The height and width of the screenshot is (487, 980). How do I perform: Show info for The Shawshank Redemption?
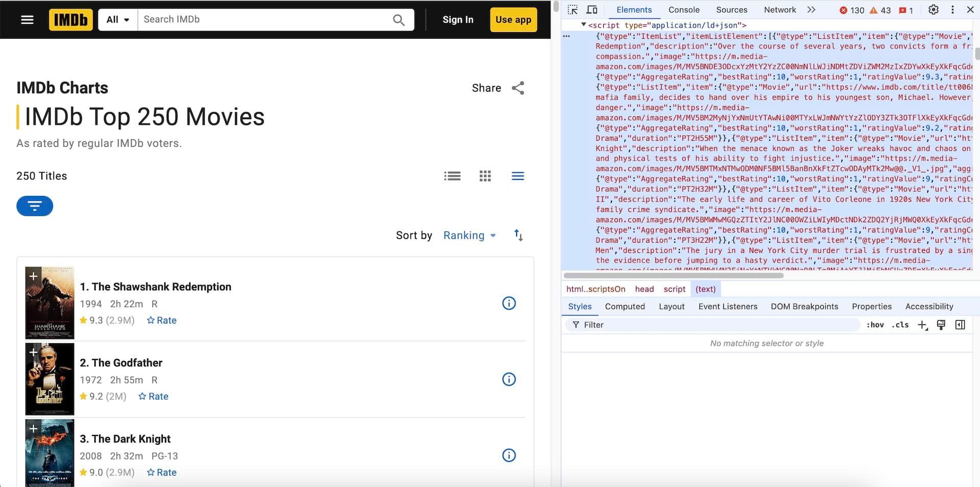509,303
